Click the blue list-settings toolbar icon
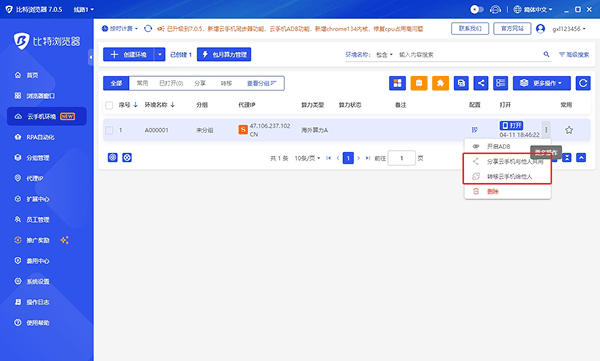Image resolution: width=600 pixels, height=361 pixels. 501,83
